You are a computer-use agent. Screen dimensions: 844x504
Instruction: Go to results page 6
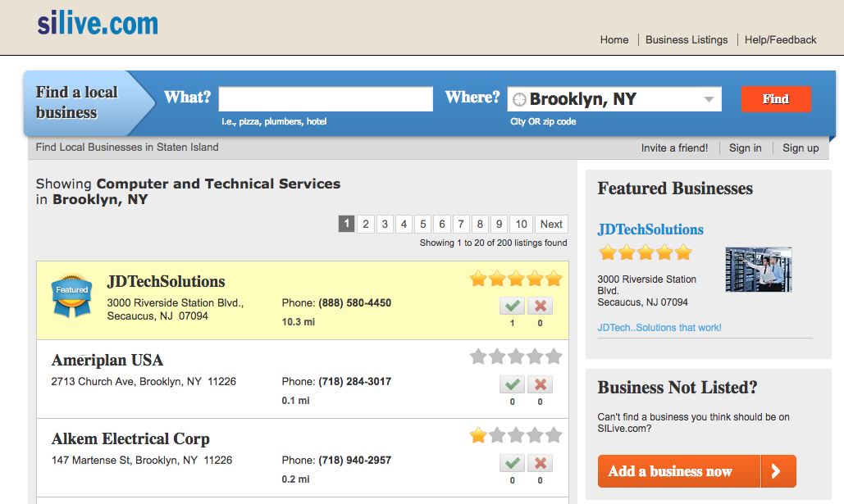[442, 224]
